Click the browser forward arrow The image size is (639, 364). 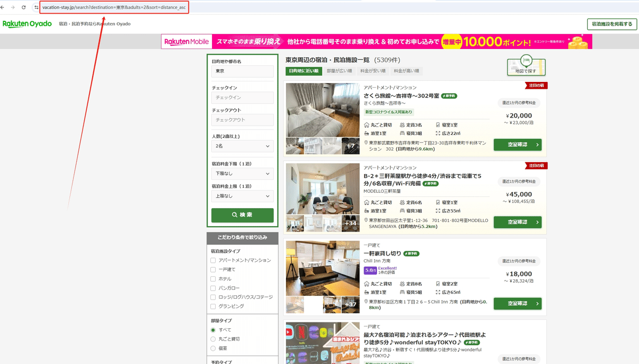point(13,7)
